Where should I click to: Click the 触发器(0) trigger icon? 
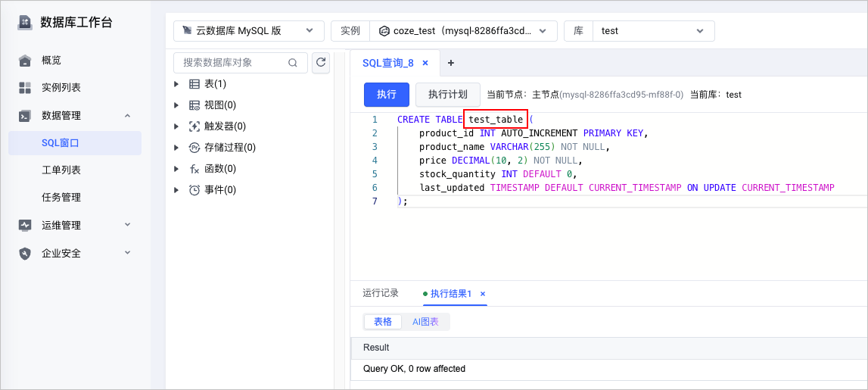194,126
